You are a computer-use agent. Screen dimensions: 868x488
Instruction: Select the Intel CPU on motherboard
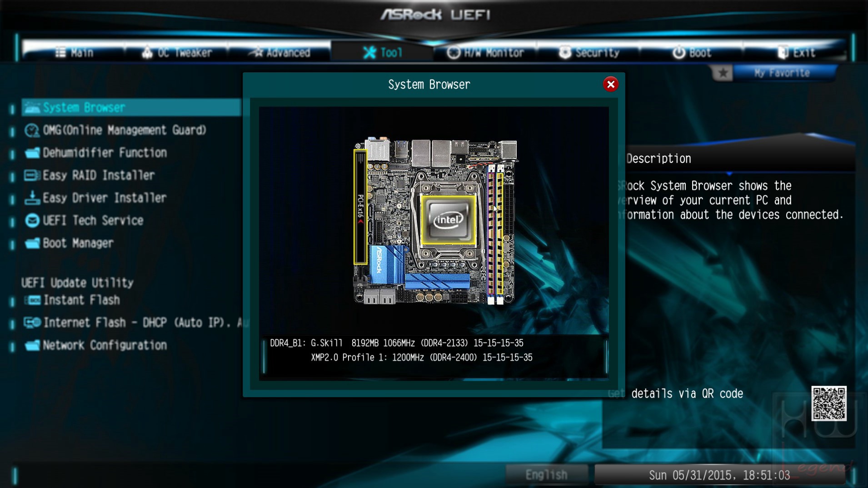coord(448,220)
